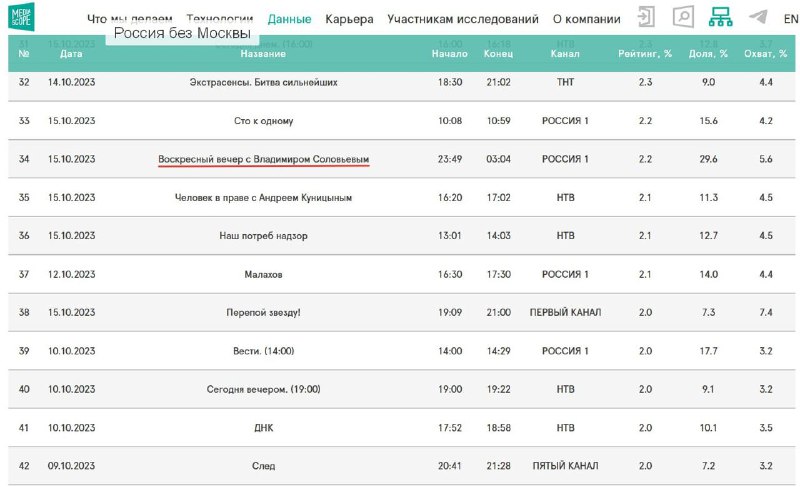The height and width of the screenshot is (487, 800).
Task: Open the Данные menu item
Action: click(x=289, y=19)
